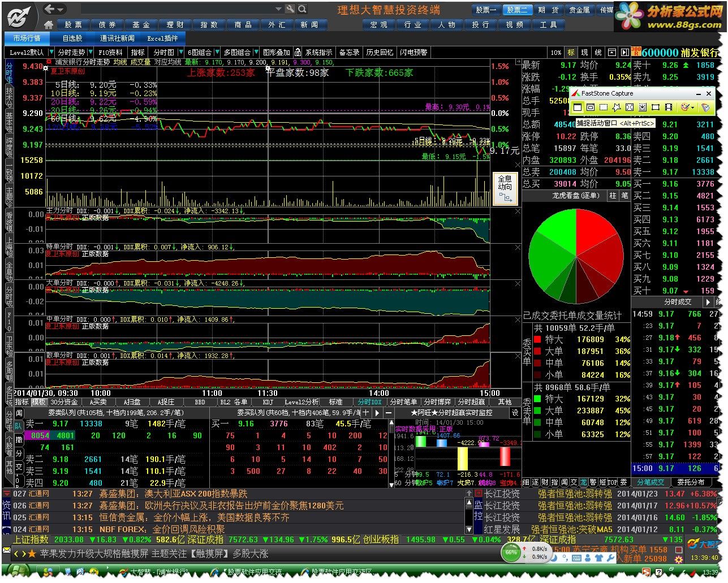The image size is (728, 583).
Task: Toggle the 笔 view in 龙虎看盘
Action: tap(624, 195)
